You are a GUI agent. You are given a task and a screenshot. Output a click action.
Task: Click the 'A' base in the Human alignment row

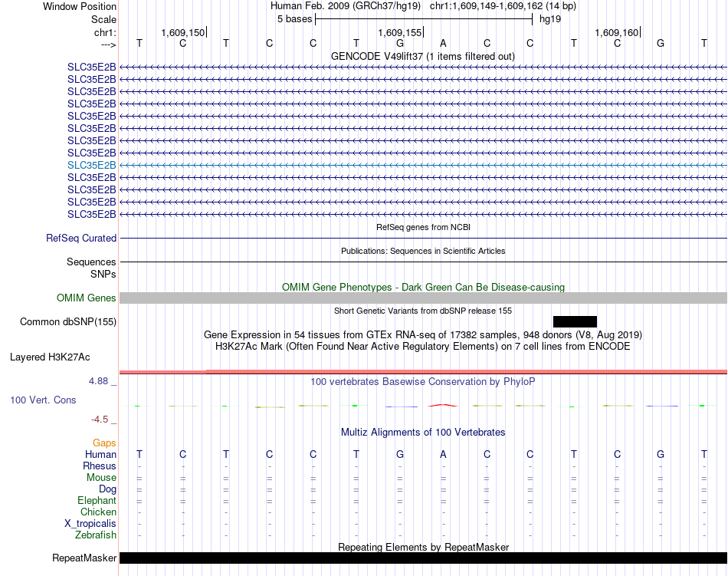click(x=443, y=454)
